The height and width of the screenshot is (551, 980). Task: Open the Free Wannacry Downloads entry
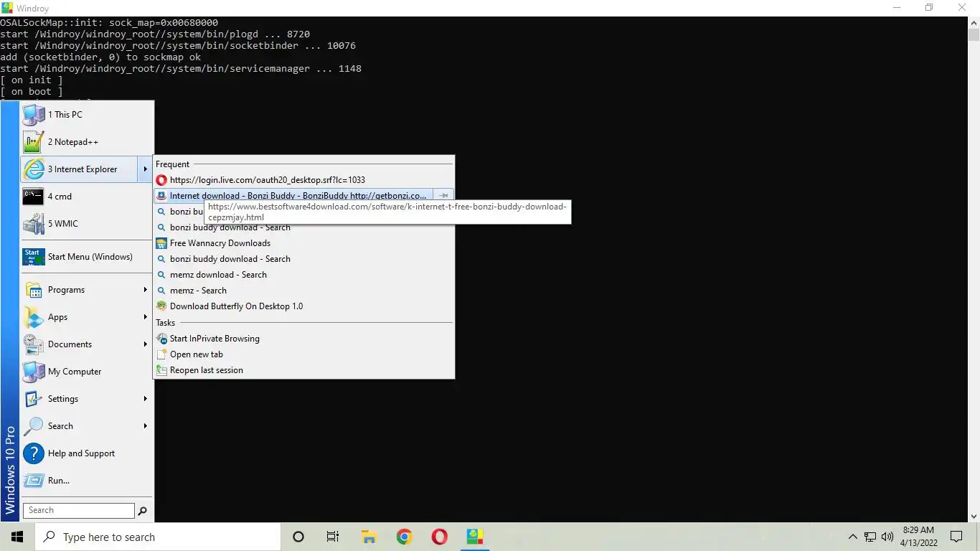pos(303,243)
